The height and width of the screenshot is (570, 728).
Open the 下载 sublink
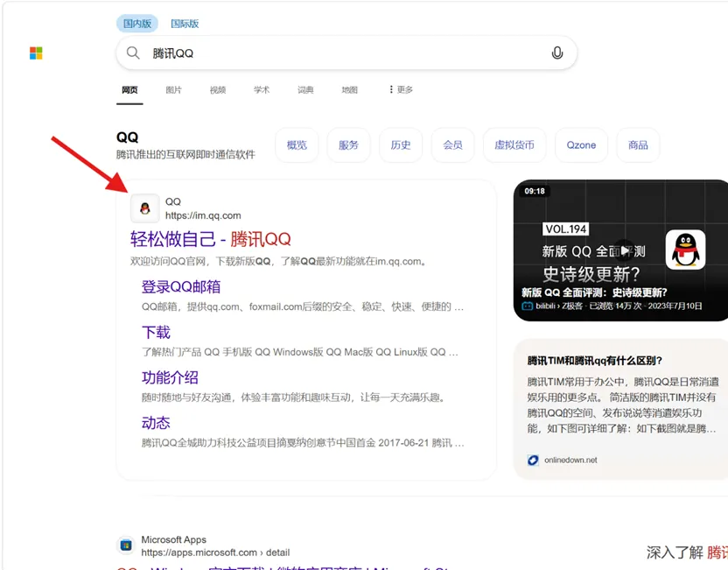coord(156,332)
